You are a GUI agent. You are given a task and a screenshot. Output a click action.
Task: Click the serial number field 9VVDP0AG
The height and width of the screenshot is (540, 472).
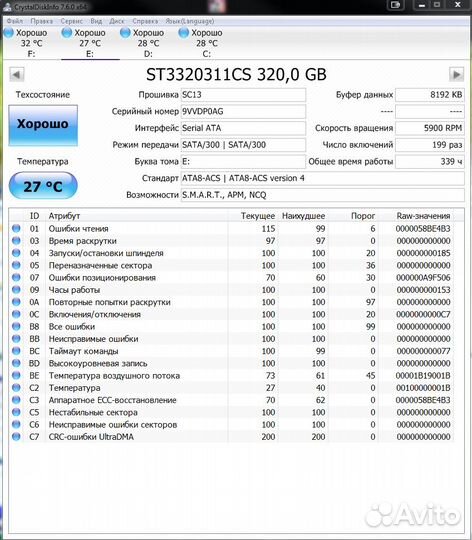[243, 111]
